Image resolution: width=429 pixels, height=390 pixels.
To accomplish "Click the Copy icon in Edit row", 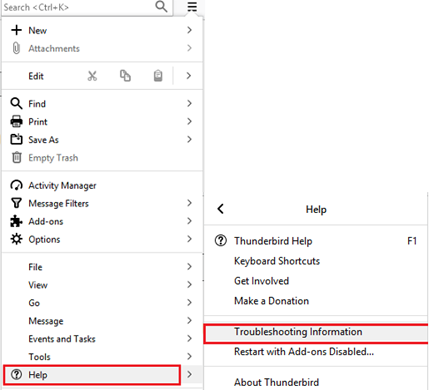I will coord(125,76).
